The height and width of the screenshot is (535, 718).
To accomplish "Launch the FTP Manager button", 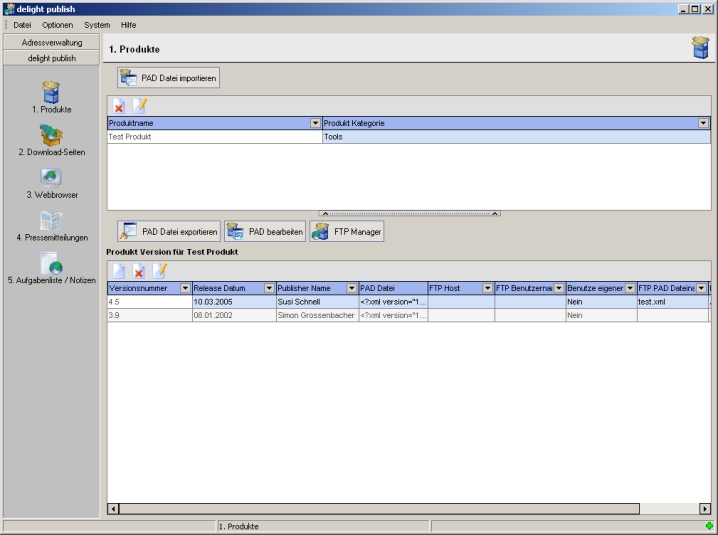I will point(347,231).
